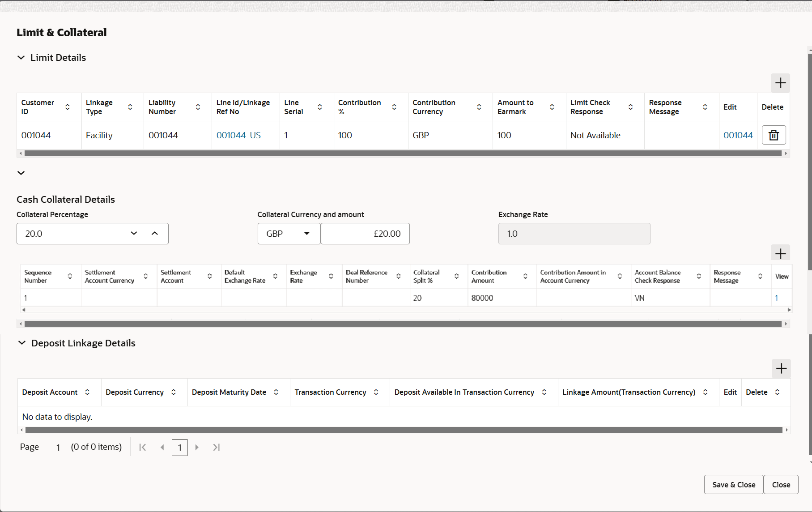Sort by Exchange Rate column
The height and width of the screenshot is (512, 812).
click(x=331, y=276)
